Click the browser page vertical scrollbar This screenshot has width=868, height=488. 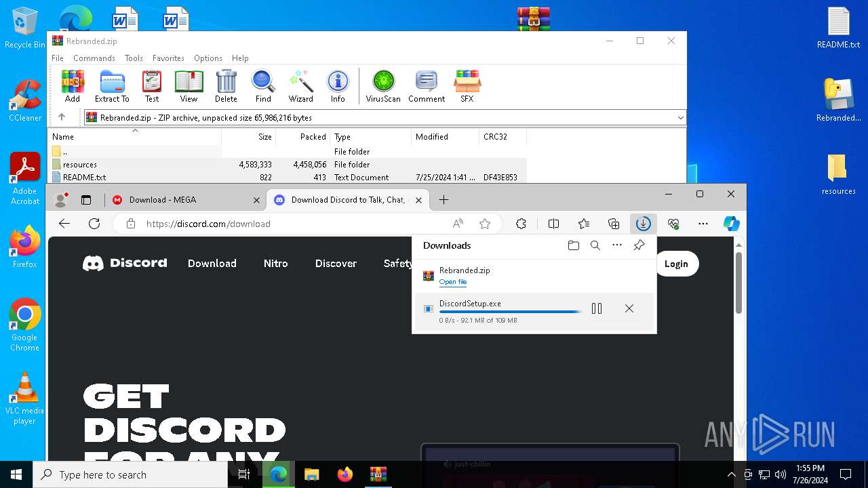point(738,282)
